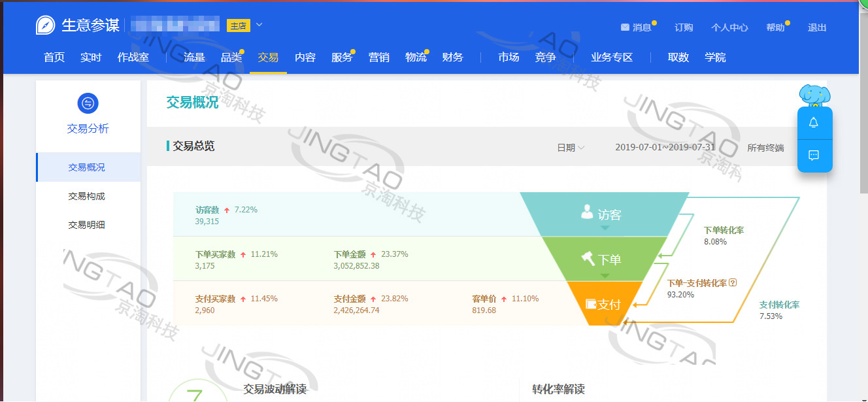Click the date range 2019-07-01~2019-07-31
Viewport: 868px width, 402px height.
pyautogui.click(x=665, y=148)
